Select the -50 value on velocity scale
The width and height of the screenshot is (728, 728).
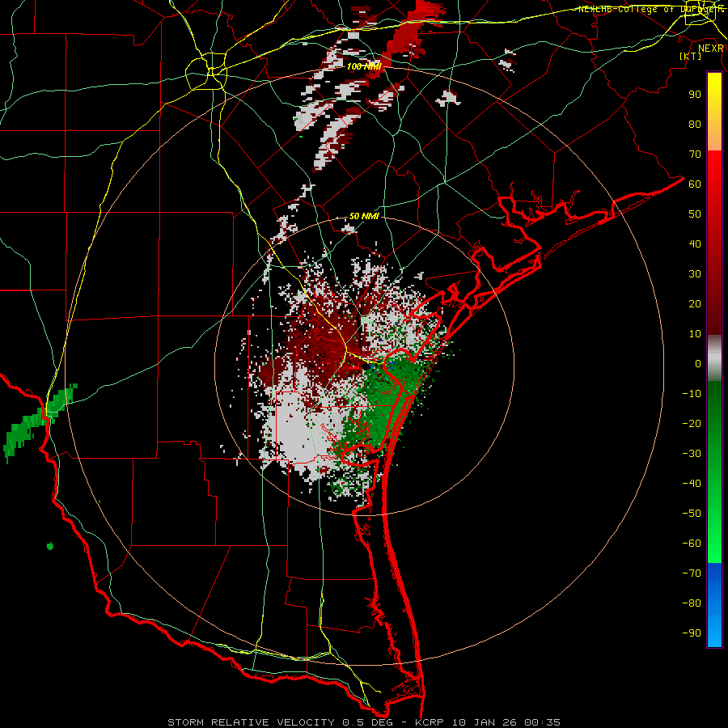click(x=692, y=514)
